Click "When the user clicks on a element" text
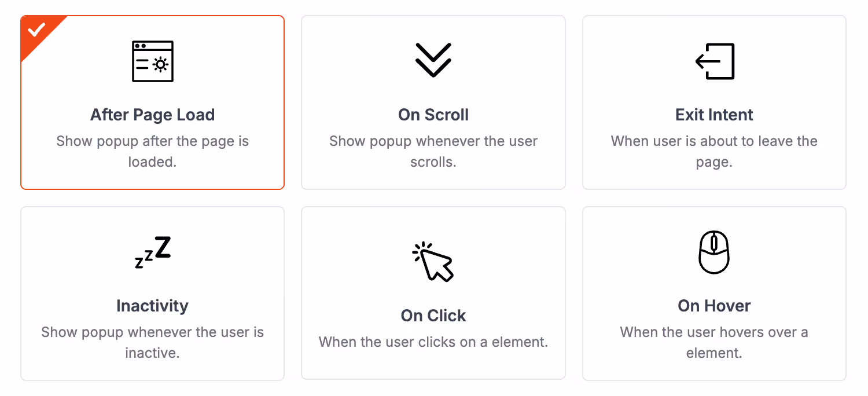 pyautogui.click(x=433, y=342)
